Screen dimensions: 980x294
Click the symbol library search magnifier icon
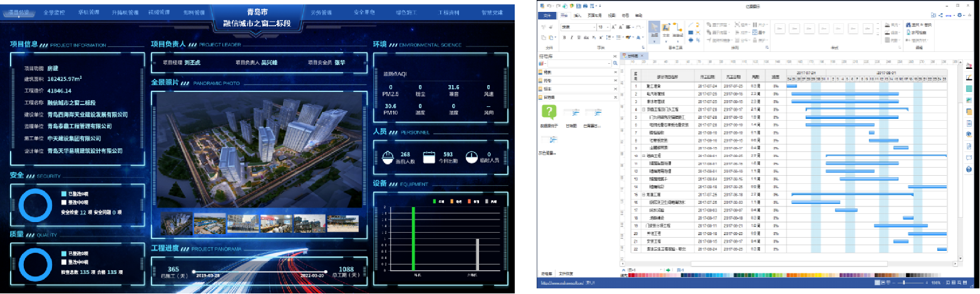coord(616,63)
